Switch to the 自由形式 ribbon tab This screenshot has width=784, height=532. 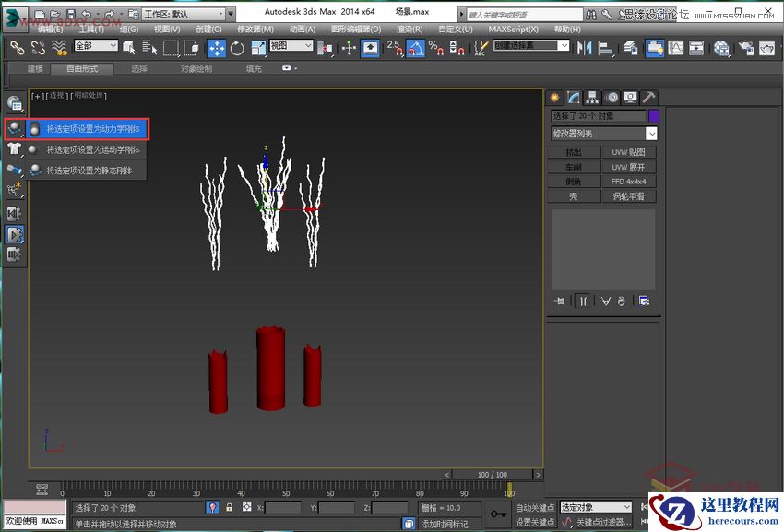pyautogui.click(x=85, y=68)
